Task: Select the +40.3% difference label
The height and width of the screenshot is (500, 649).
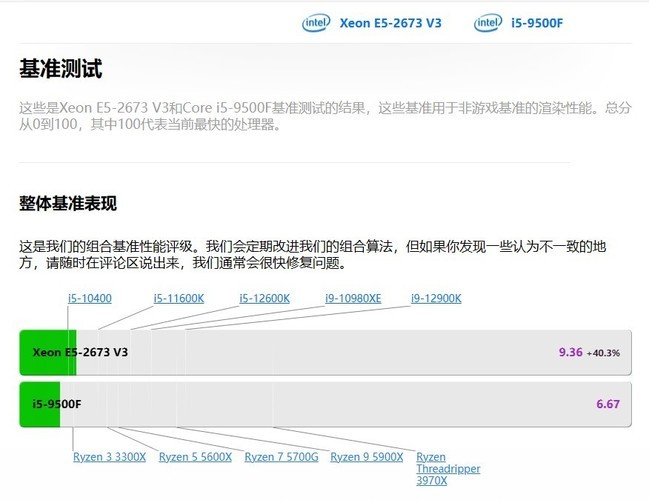Action: coord(603,353)
